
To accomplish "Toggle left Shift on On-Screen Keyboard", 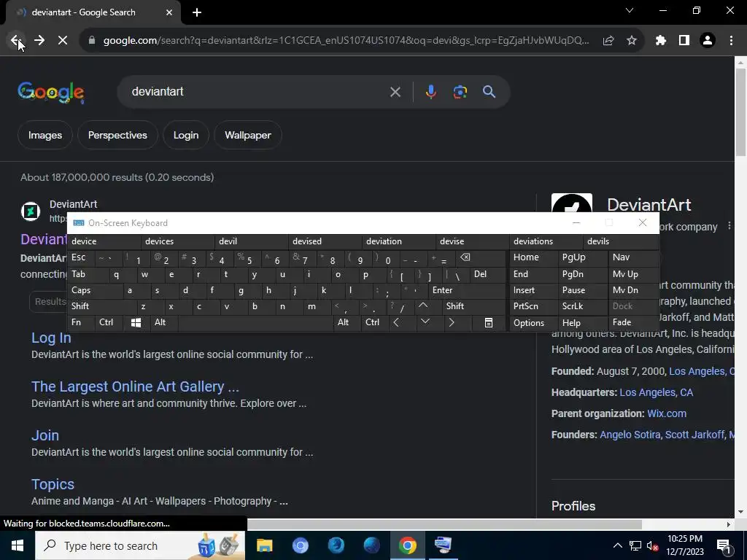I will tap(101, 307).
